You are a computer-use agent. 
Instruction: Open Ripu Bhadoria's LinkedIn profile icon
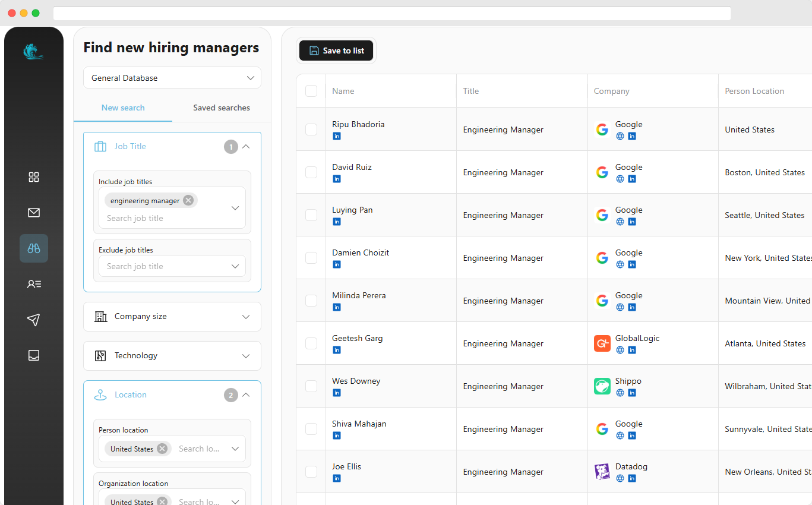coord(337,136)
